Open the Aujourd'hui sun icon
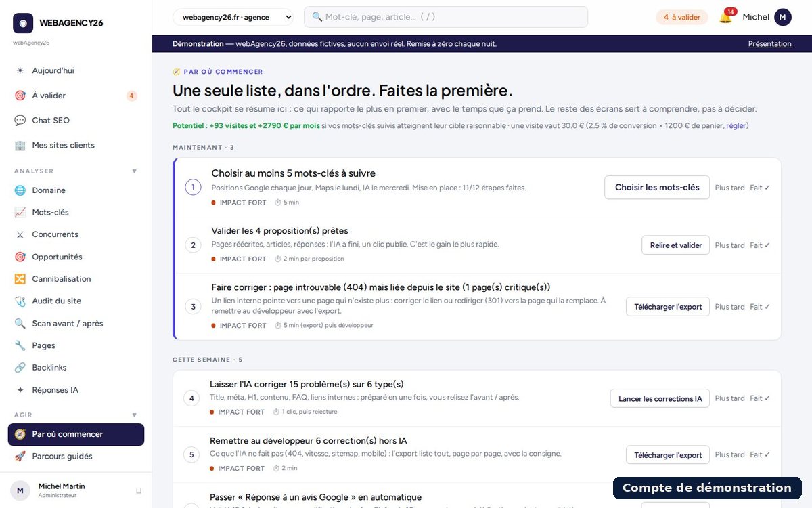Screen dimensions: 812x508 pos(20,70)
